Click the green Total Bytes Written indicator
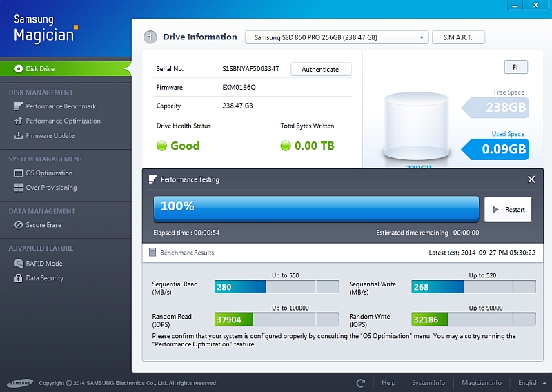Viewport: 552px width, 392px height. (286, 146)
